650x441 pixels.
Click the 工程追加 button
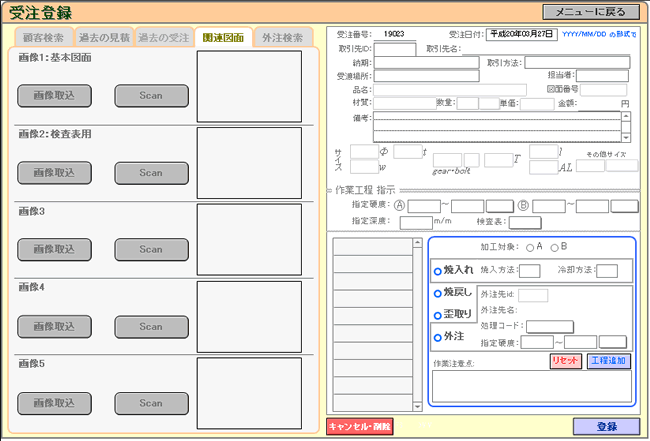pyautogui.click(x=608, y=361)
